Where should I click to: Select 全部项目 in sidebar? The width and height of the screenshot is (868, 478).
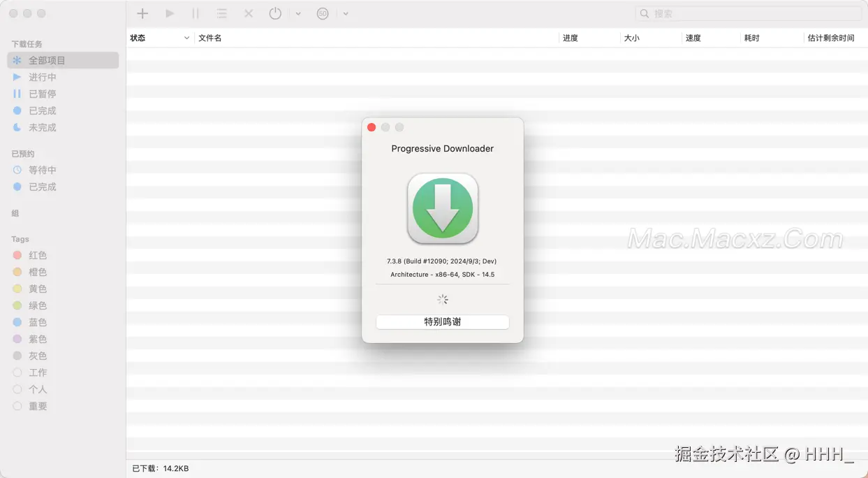coord(63,61)
